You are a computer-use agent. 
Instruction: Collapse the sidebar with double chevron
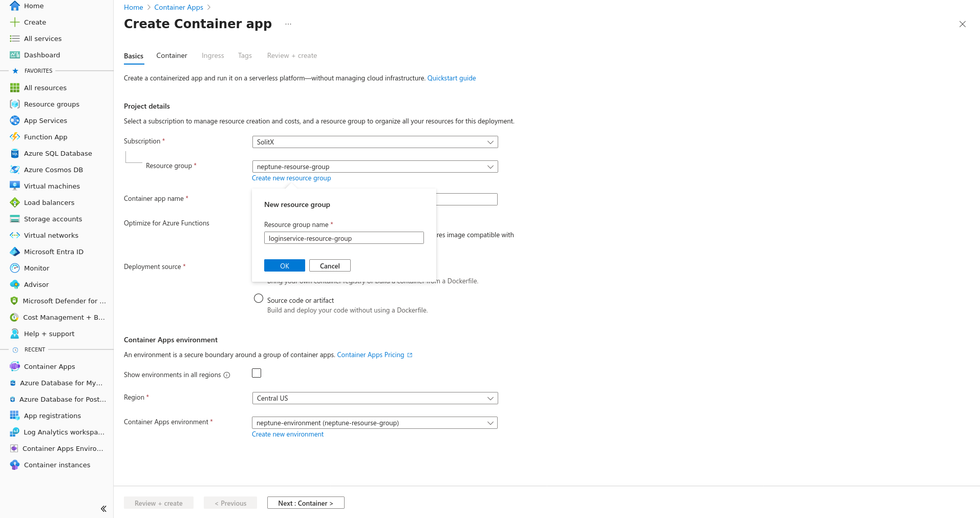[103, 509]
